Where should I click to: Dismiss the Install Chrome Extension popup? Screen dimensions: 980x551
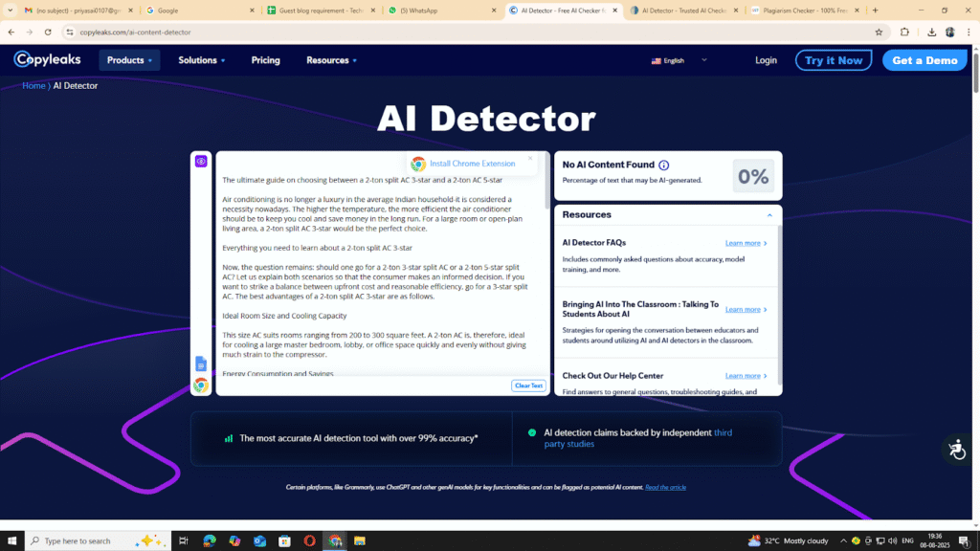530,158
